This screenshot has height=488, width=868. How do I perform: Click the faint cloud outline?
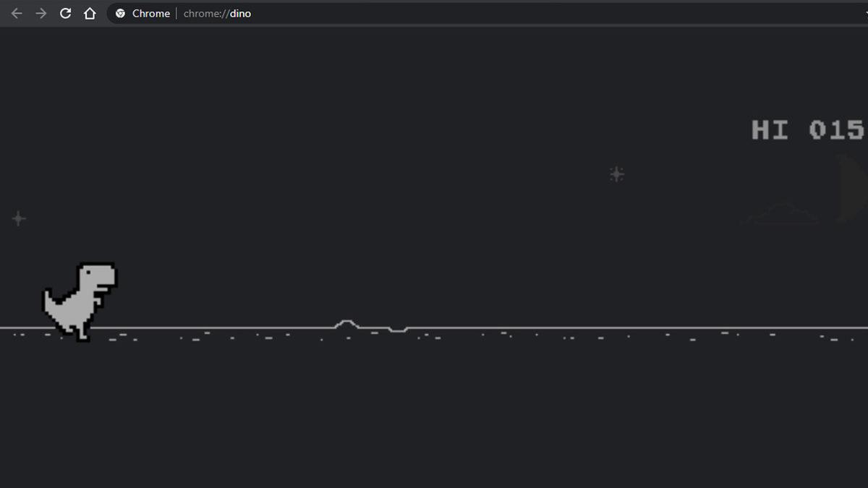783,215
